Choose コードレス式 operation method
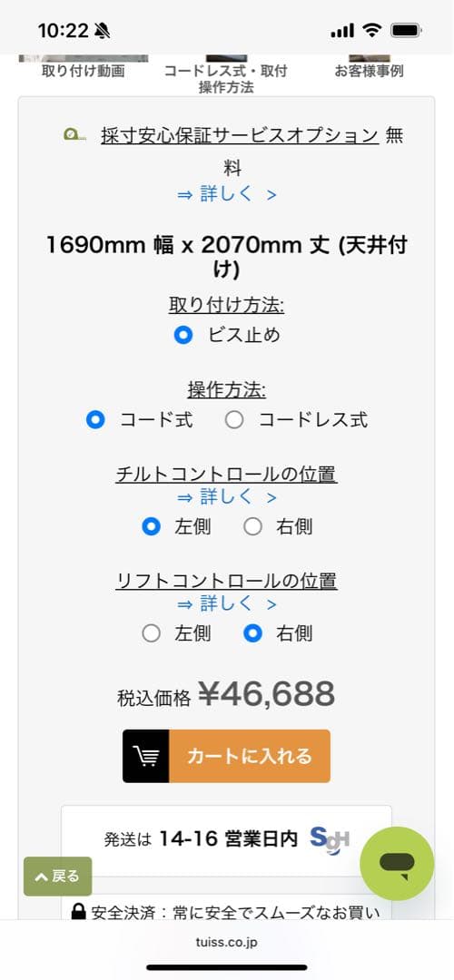This screenshot has height=980, width=454. point(234,420)
